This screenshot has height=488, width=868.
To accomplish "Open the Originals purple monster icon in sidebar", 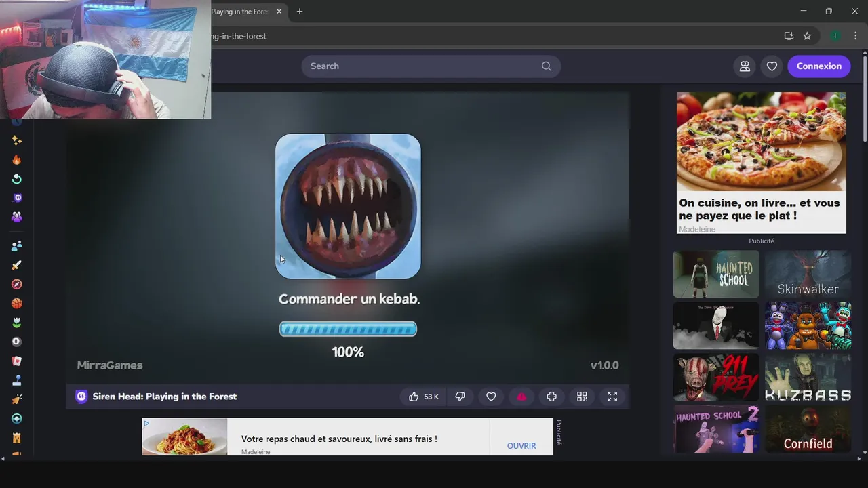I will 17,198.
